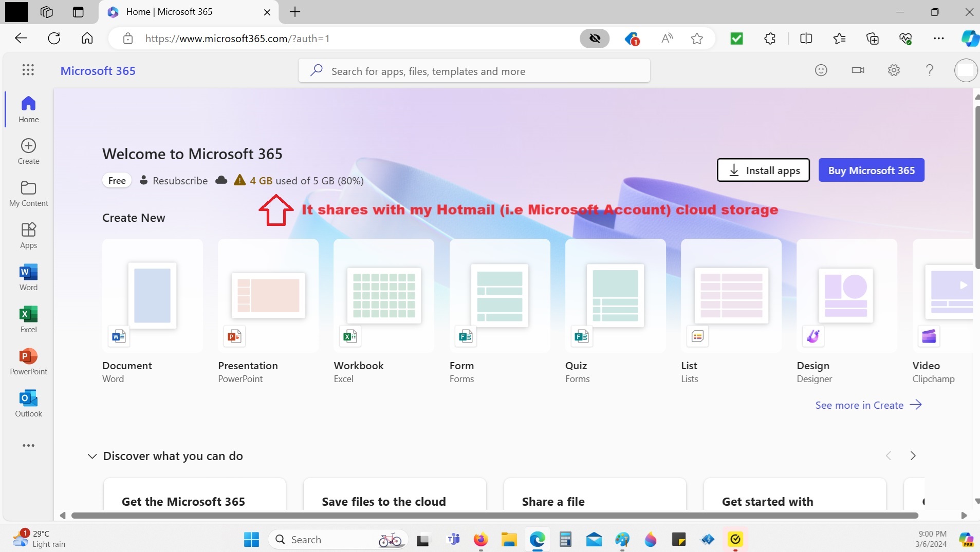The height and width of the screenshot is (552, 980).
Task: Open My Content from the sidebar
Action: (x=28, y=193)
